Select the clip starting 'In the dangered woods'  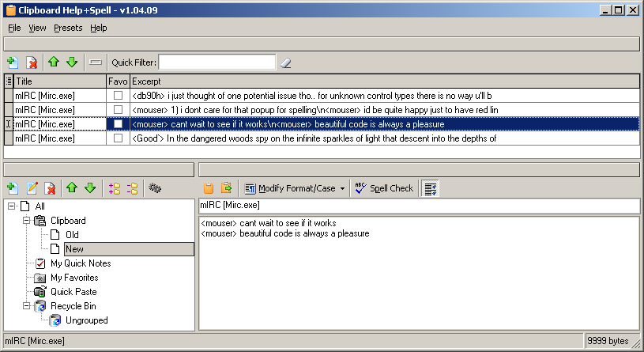[x=385, y=138]
